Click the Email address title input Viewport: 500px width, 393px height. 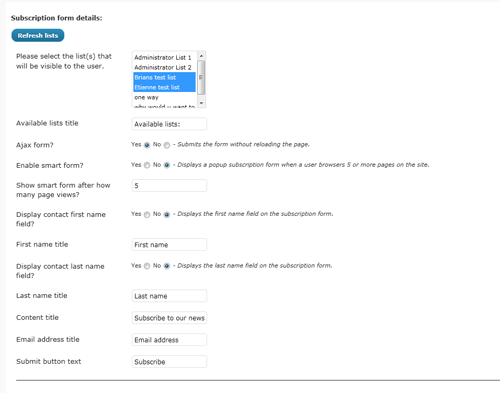(169, 340)
